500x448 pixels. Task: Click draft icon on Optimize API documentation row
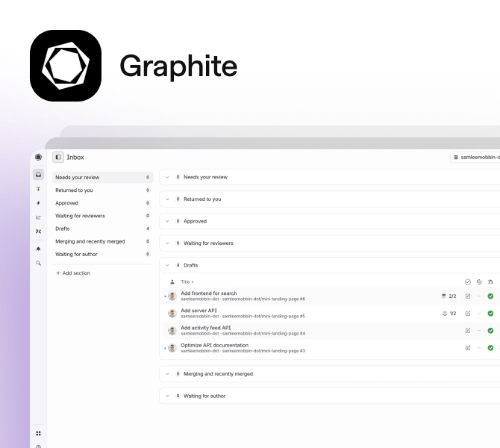(468, 348)
